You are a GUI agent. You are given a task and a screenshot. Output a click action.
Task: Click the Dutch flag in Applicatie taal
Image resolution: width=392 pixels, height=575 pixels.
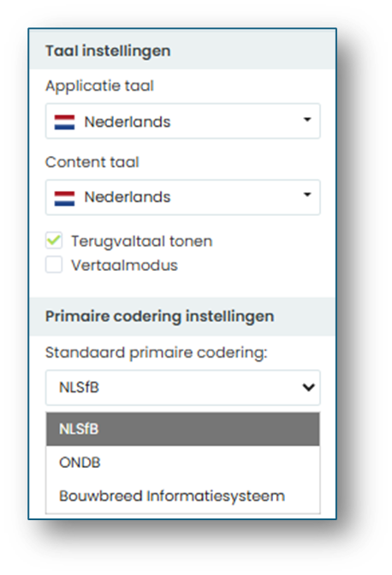coord(64,123)
